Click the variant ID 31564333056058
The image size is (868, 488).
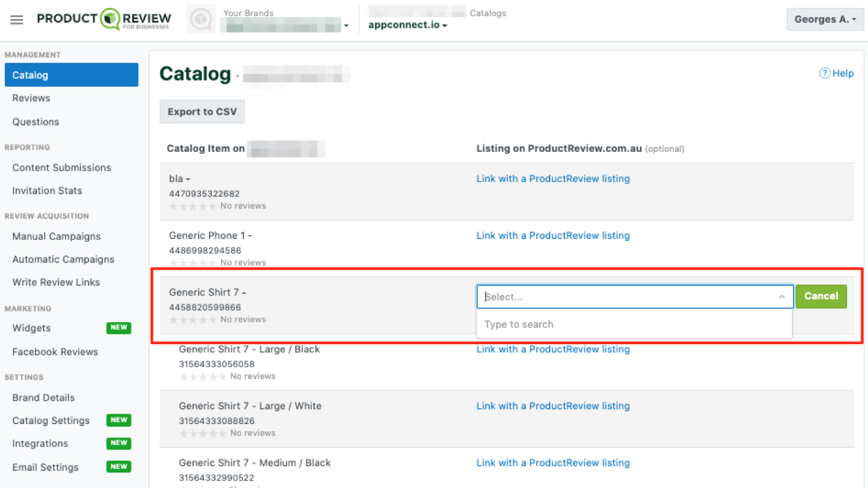(217, 364)
